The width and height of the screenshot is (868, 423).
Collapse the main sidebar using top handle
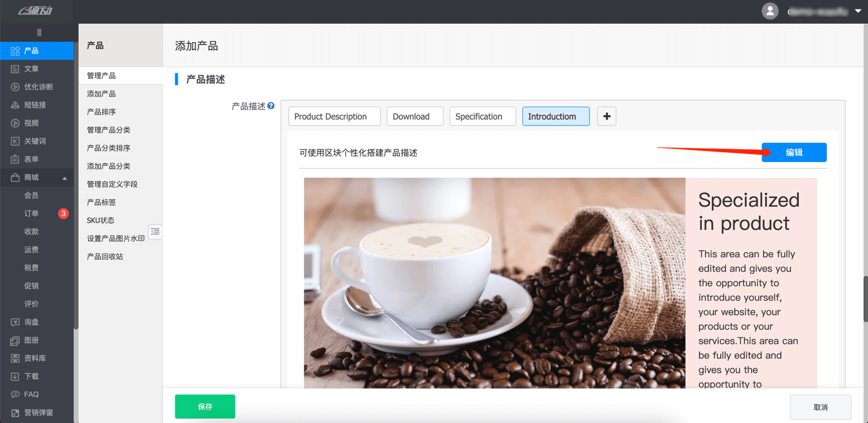point(39,32)
